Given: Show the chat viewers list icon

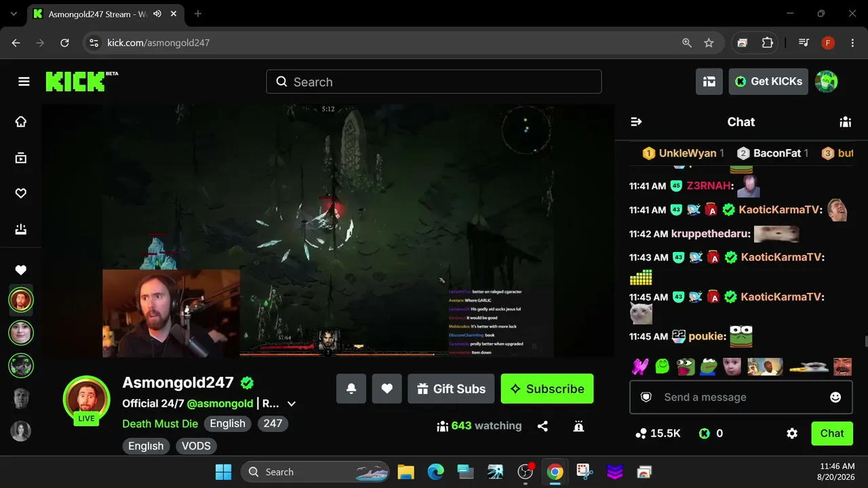Looking at the screenshot, I should click(x=845, y=122).
